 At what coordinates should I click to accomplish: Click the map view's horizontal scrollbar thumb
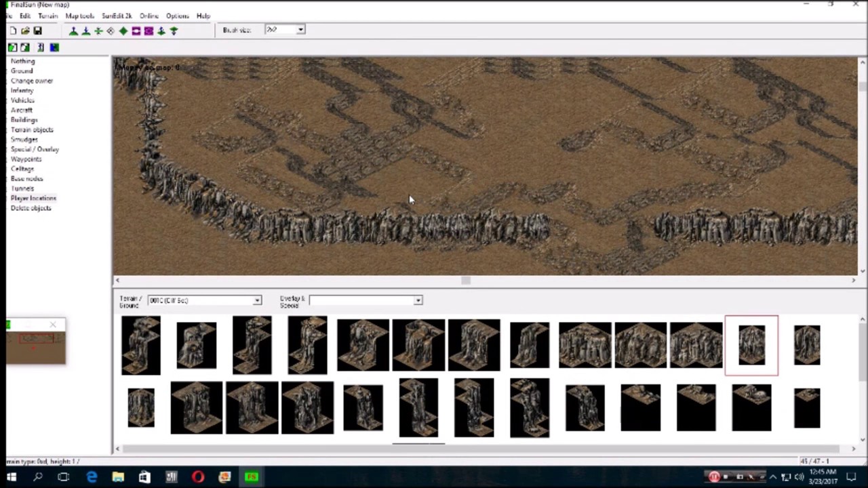click(465, 280)
